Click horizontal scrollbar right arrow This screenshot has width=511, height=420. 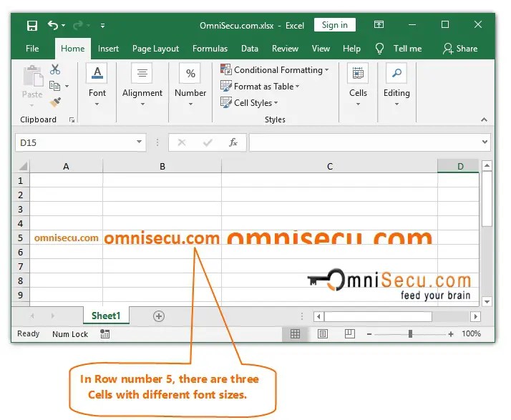click(475, 316)
